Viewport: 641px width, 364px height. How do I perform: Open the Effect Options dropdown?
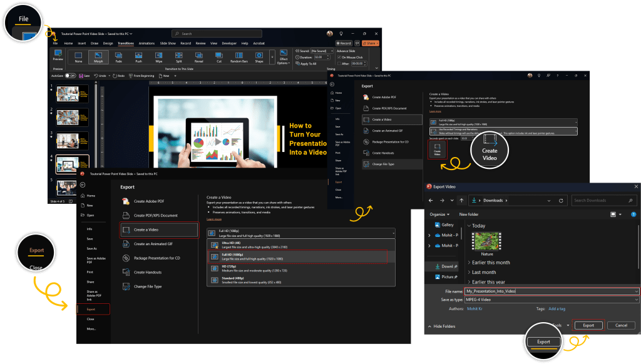(284, 58)
